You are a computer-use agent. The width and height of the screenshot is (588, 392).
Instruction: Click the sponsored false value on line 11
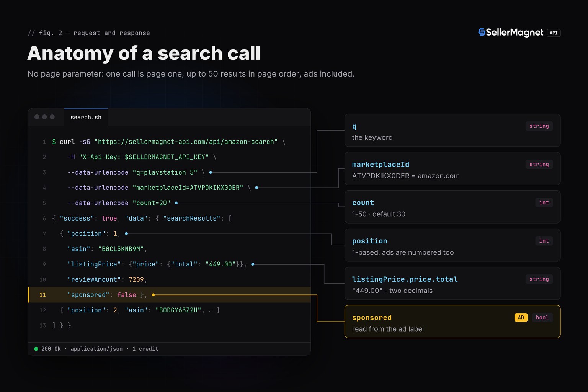click(x=127, y=295)
